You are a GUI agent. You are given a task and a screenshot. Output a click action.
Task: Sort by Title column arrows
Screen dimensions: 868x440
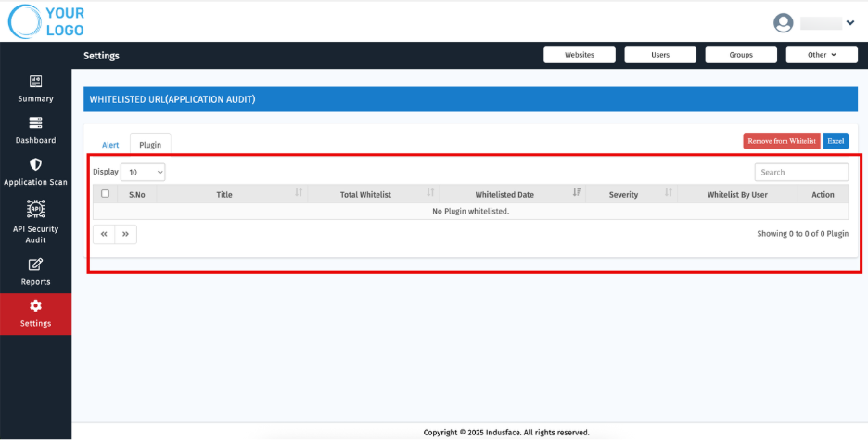pos(299,193)
